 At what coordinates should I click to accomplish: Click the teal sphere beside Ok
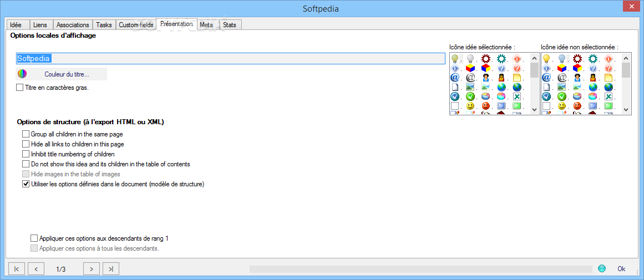602,268
